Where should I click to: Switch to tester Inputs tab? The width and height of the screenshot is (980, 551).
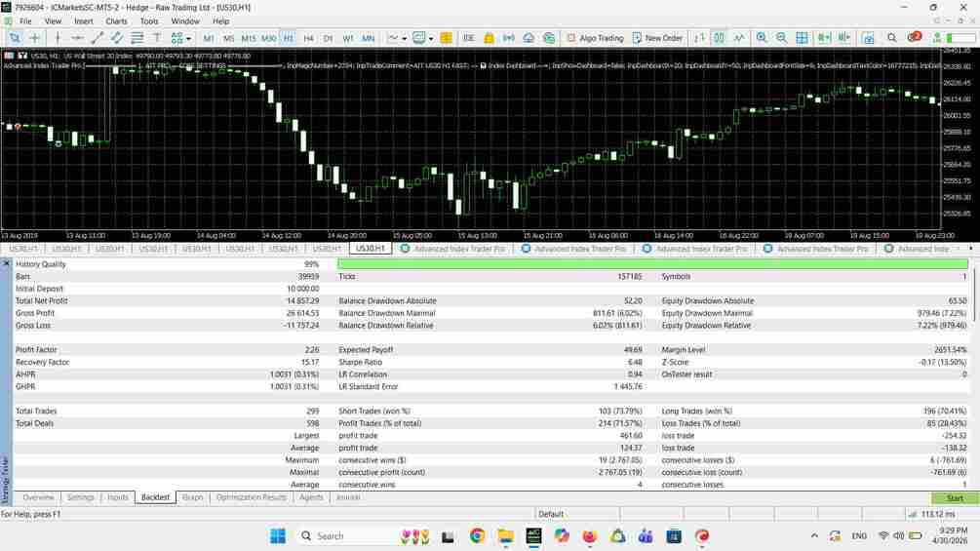117,498
